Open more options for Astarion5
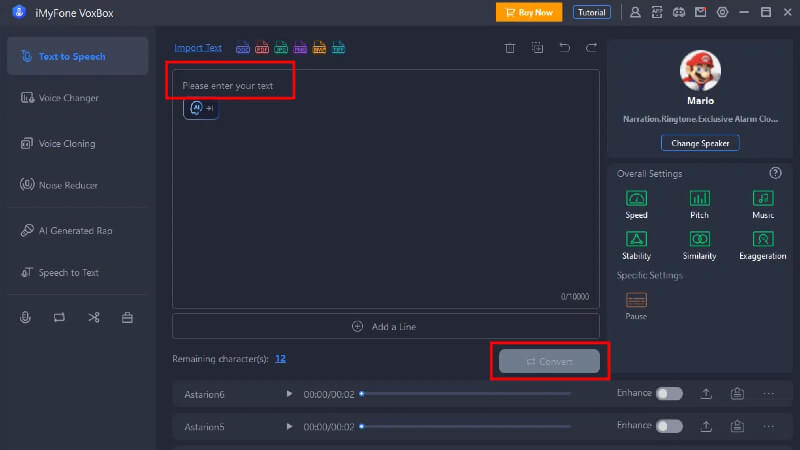 (769, 426)
